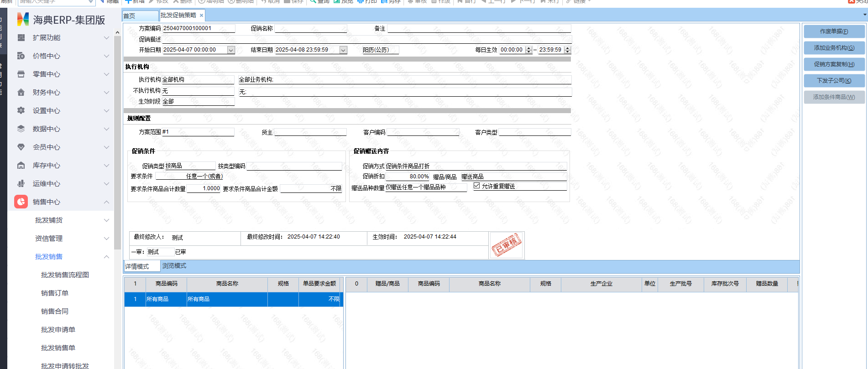Click 生产批号 column header
Viewport: 868px width, 369px height.
coord(681,284)
